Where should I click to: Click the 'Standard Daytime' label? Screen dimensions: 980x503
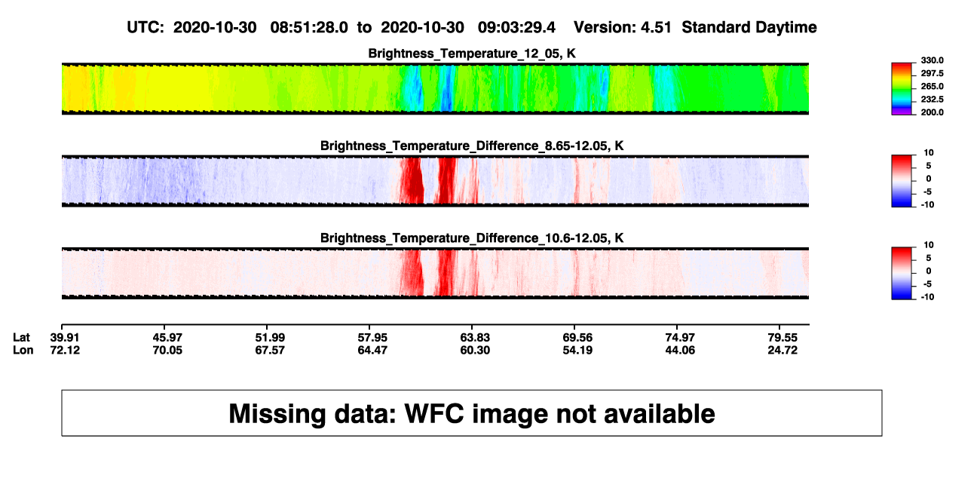tap(748, 27)
